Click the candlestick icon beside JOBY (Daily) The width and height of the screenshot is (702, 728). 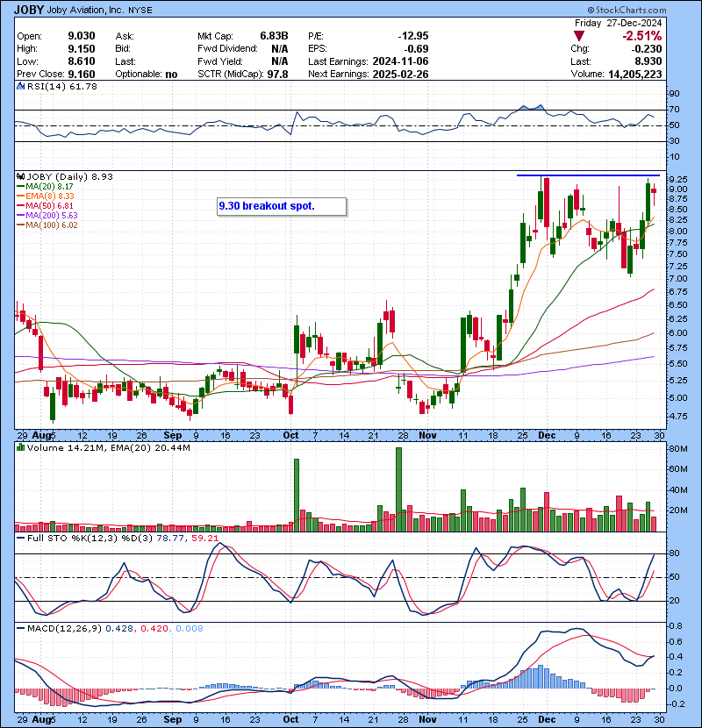20,176
